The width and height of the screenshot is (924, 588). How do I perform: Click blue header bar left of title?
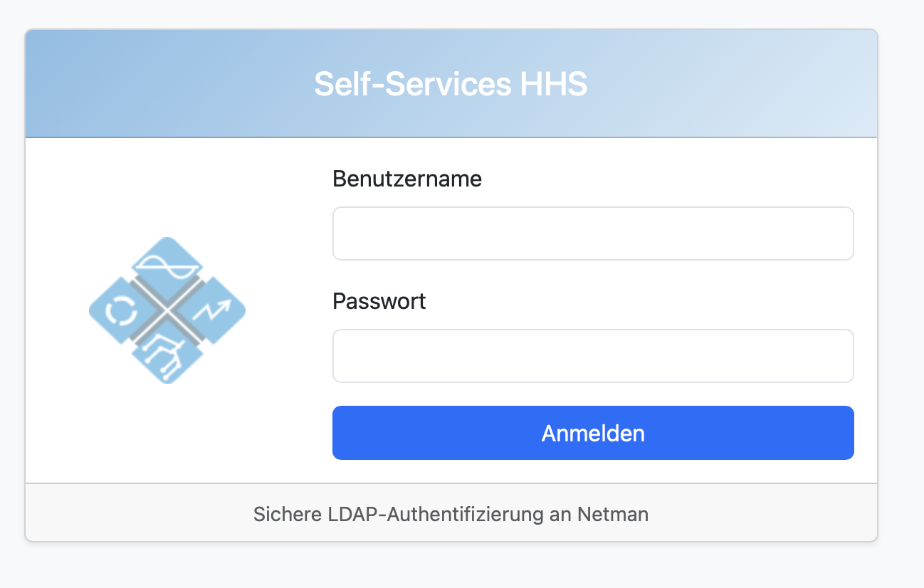point(164,84)
